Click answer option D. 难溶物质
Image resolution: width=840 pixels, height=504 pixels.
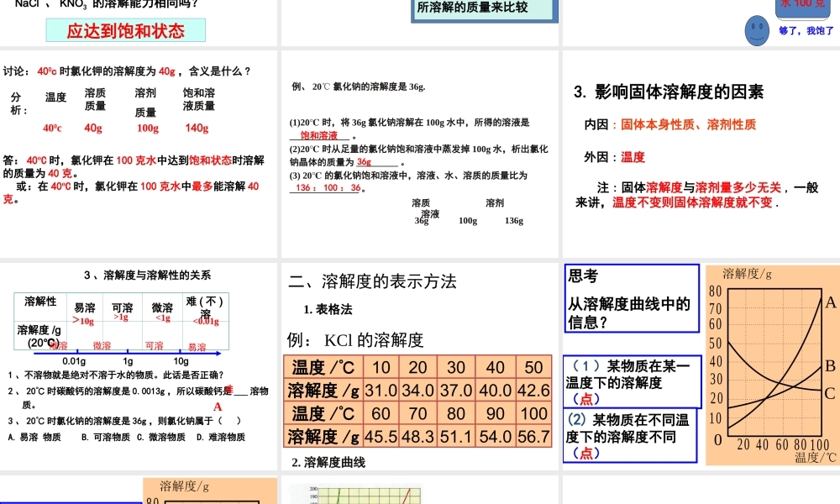(221, 438)
